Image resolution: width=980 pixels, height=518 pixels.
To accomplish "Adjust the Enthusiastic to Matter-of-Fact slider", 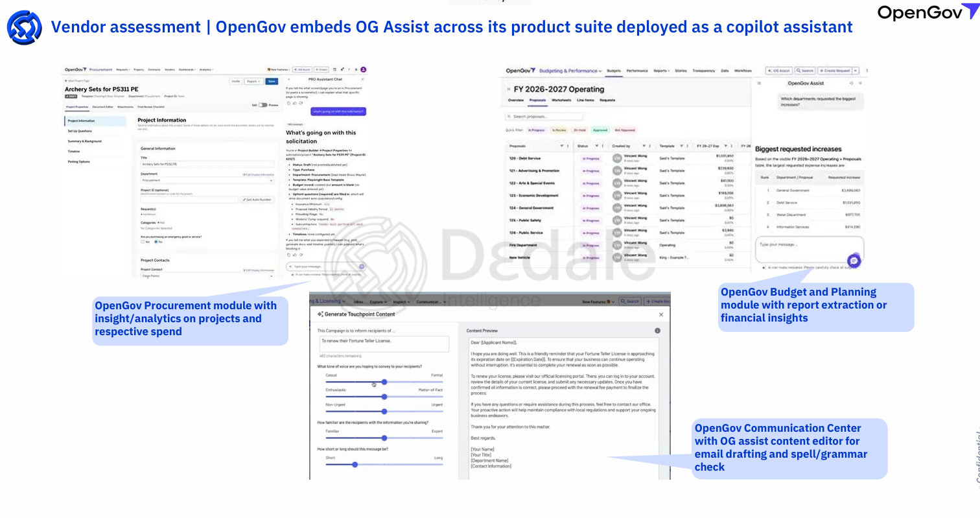I will click(x=384, y=397).
